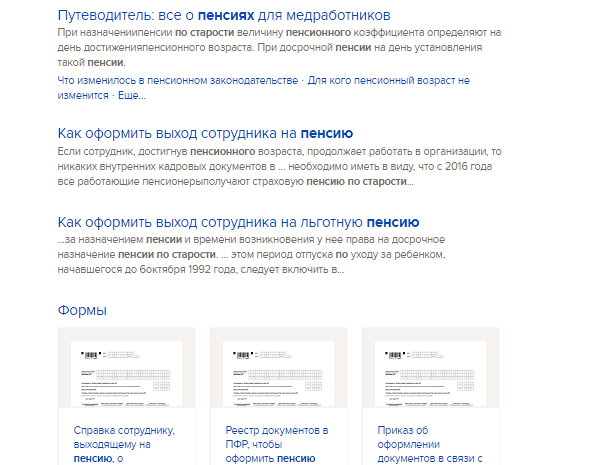
Task: Open 'Как оформить выход сотрудника на пенсию' result
Action: click(x=205, y=133)
